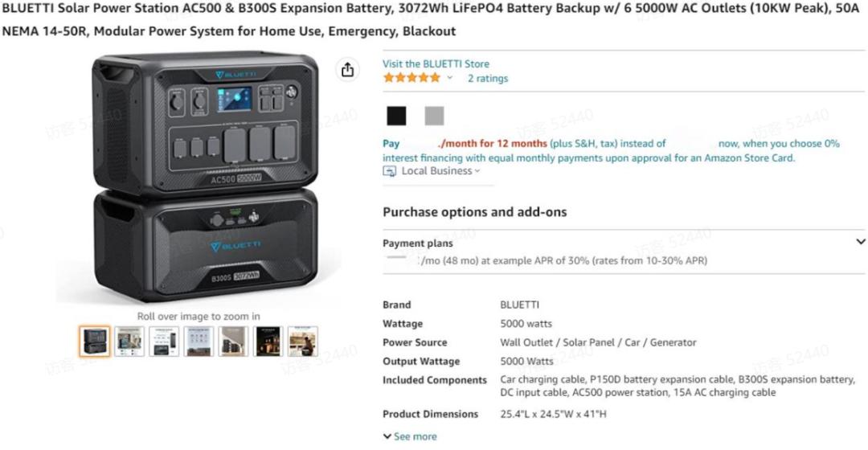Select the seventh product thumbnail
The image size is (868, 450).
tap(303, 341)
